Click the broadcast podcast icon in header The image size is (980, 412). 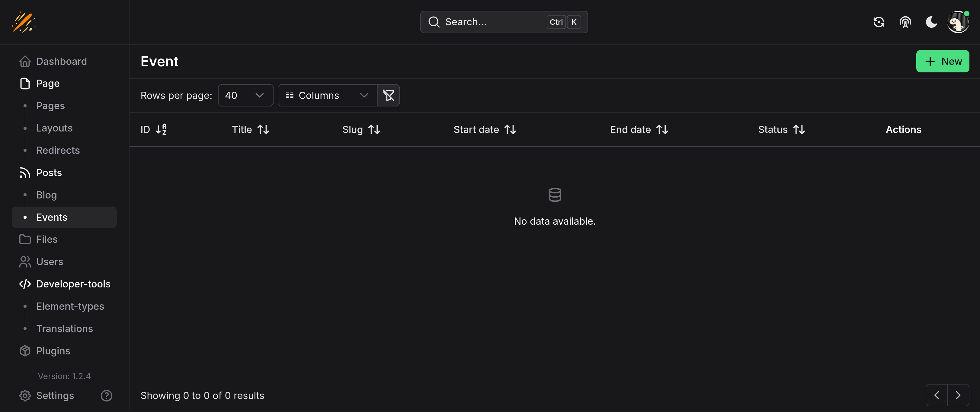(x=905, y=22)
